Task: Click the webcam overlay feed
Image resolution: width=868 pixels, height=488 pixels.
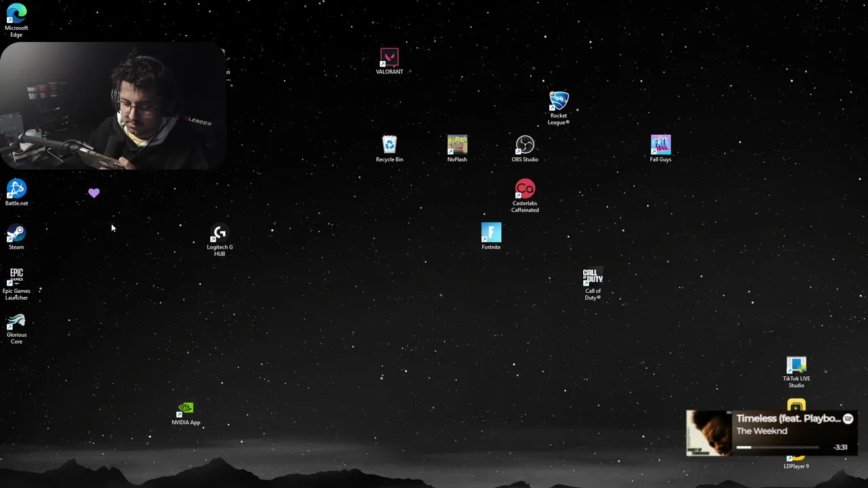Action: (x=113, y=106)
